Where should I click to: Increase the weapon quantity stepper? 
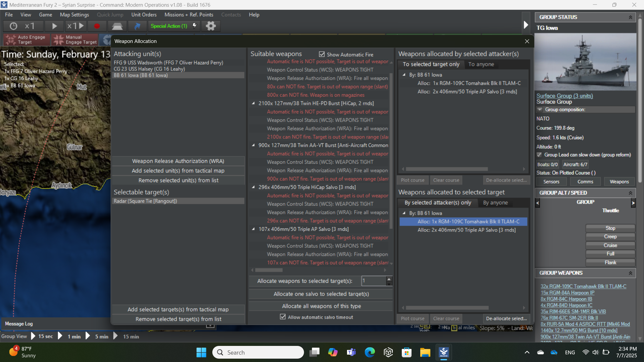[389, 279]
